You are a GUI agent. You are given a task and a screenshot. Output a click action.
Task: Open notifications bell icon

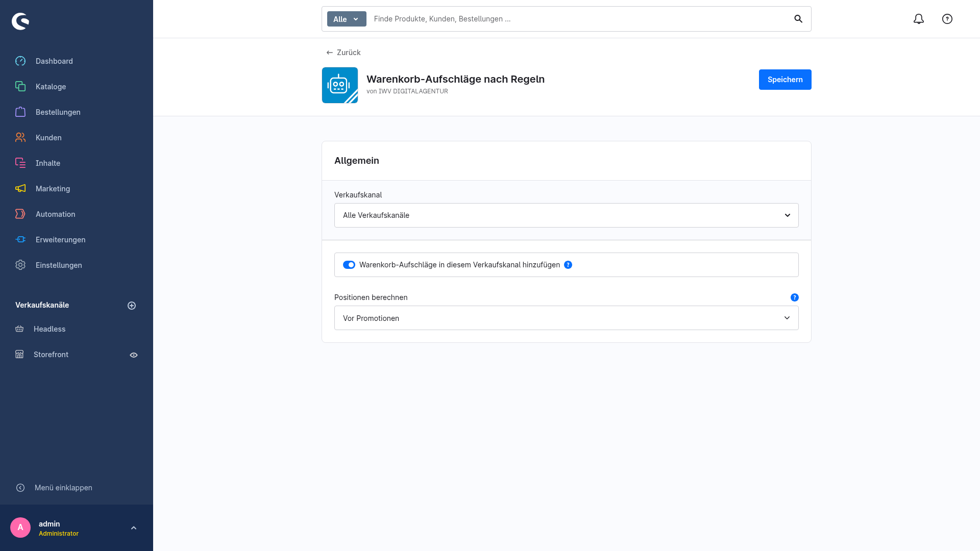point(919,19)
